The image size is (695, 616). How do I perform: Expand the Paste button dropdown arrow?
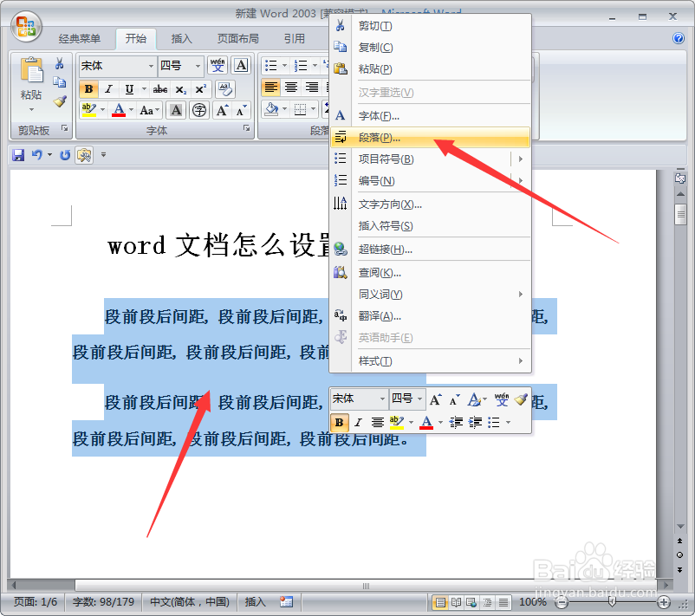click(31, 109)
